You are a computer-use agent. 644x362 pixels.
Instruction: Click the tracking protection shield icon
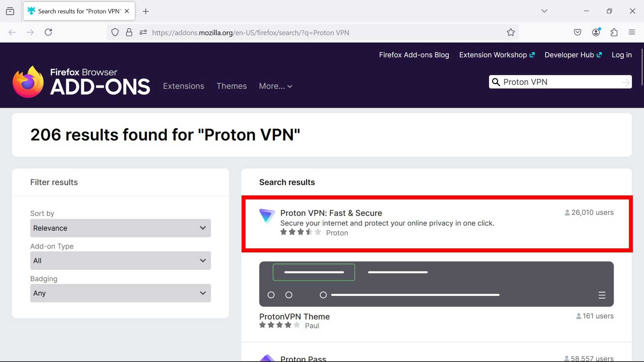pos(115,32)
